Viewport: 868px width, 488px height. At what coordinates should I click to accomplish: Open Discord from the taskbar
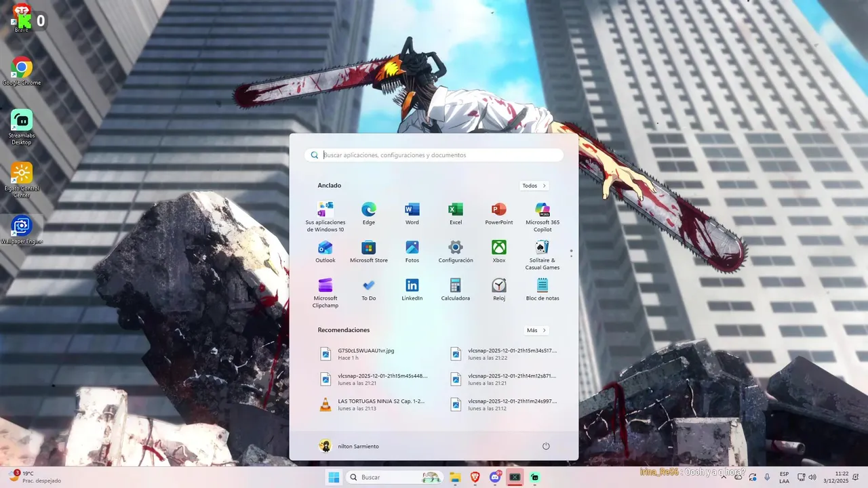pyautogui.click(x=495, y=477)
